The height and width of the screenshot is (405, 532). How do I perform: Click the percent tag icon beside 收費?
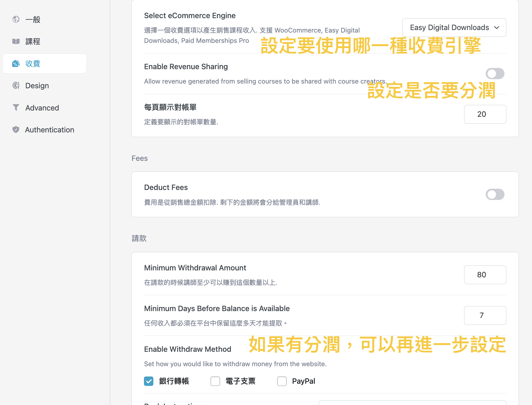[x=16, y=64]
